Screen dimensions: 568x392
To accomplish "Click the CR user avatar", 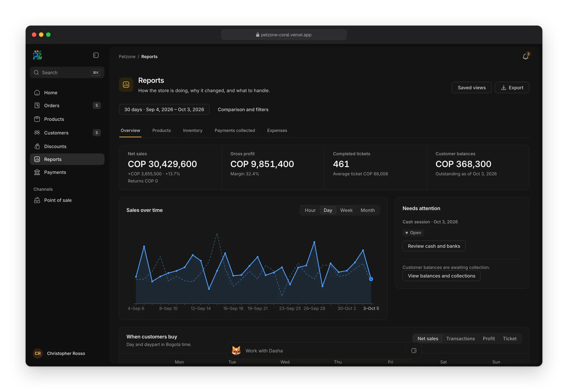I will 38,353.
